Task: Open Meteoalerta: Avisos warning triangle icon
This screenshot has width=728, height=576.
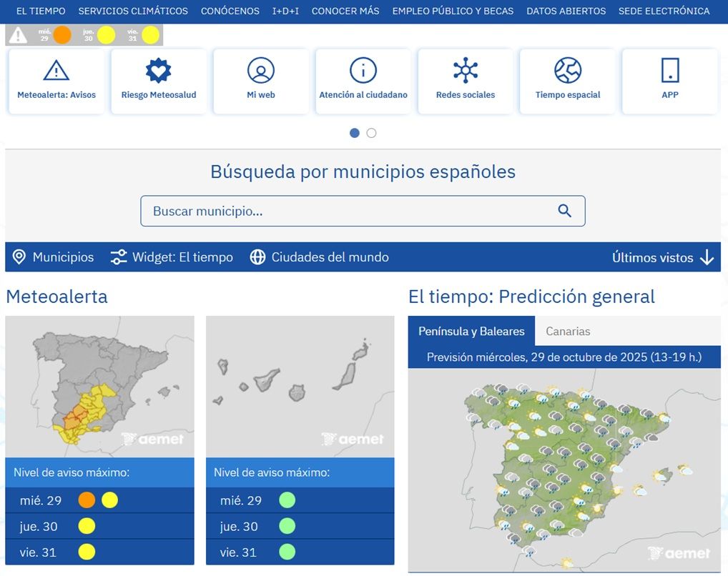Action: (56, 71)
